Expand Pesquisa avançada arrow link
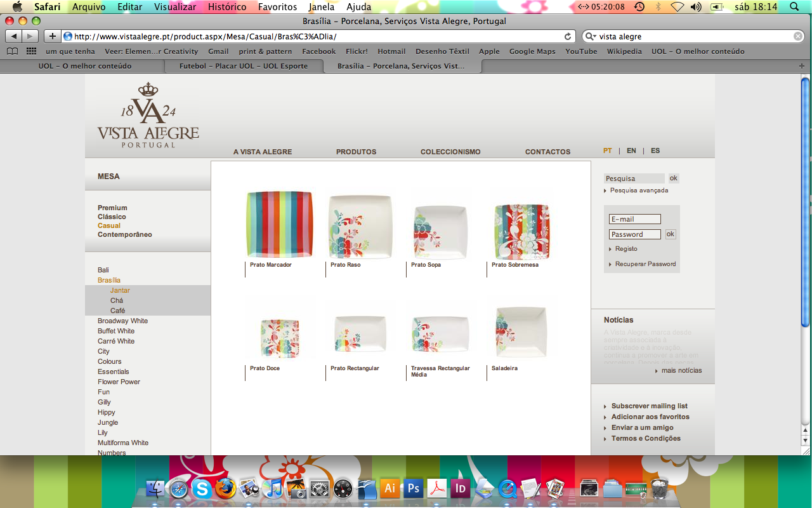The height and width of the screenshot is (508, 812). coord(636,190)
